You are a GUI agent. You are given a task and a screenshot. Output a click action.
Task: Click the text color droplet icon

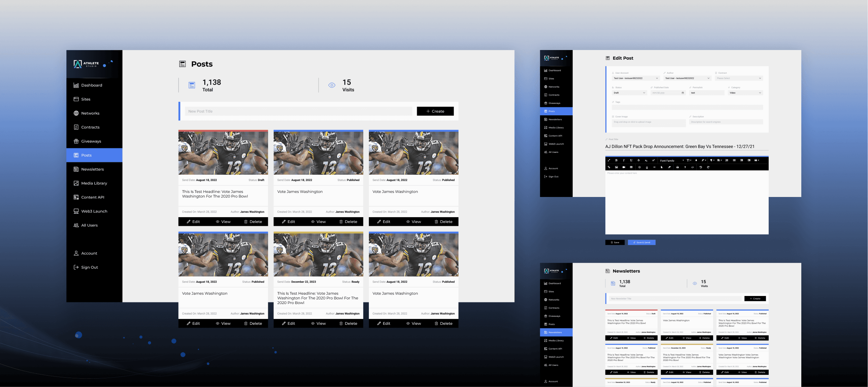pos(696,160)
